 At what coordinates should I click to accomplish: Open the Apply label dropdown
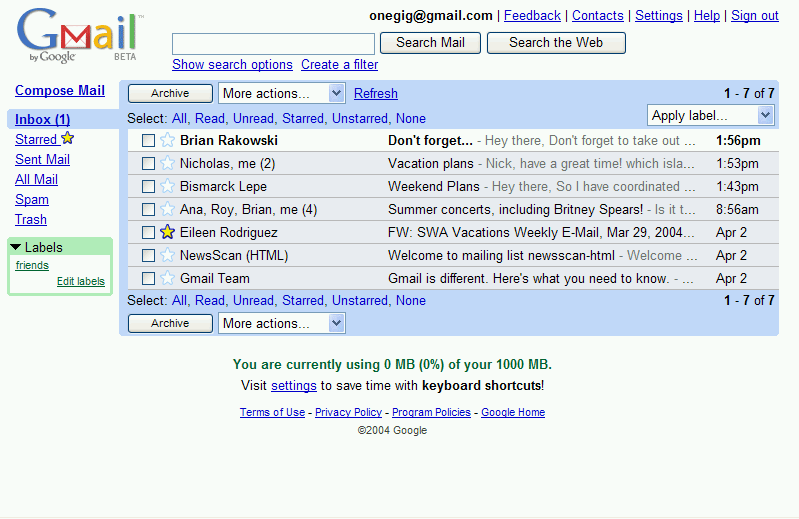click(710, 116)
